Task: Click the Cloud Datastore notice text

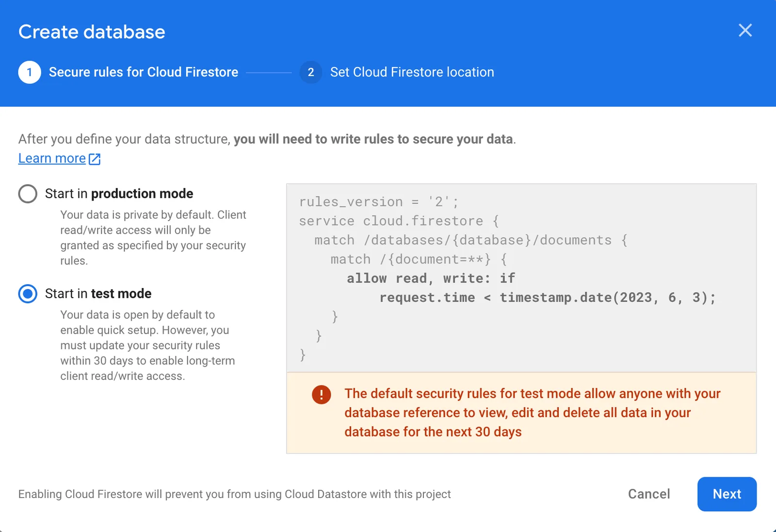Action: [234, 494]
